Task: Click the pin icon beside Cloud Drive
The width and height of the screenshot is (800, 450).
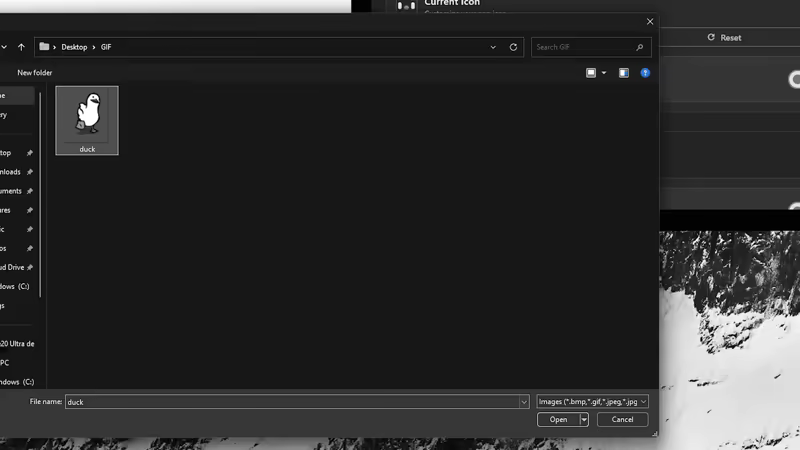Action: click(30, 267)
